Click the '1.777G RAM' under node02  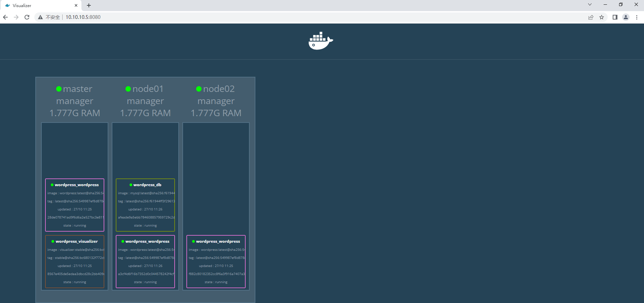[x=216, y=113]
